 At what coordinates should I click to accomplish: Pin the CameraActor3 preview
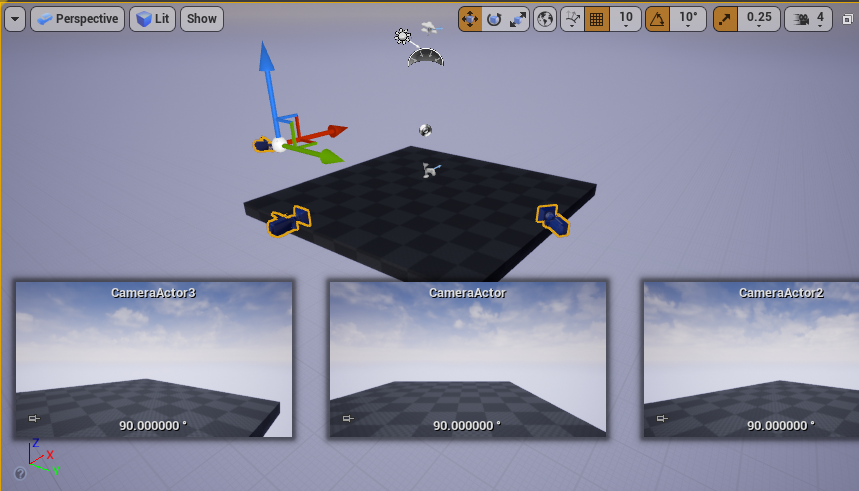point(35,419)
